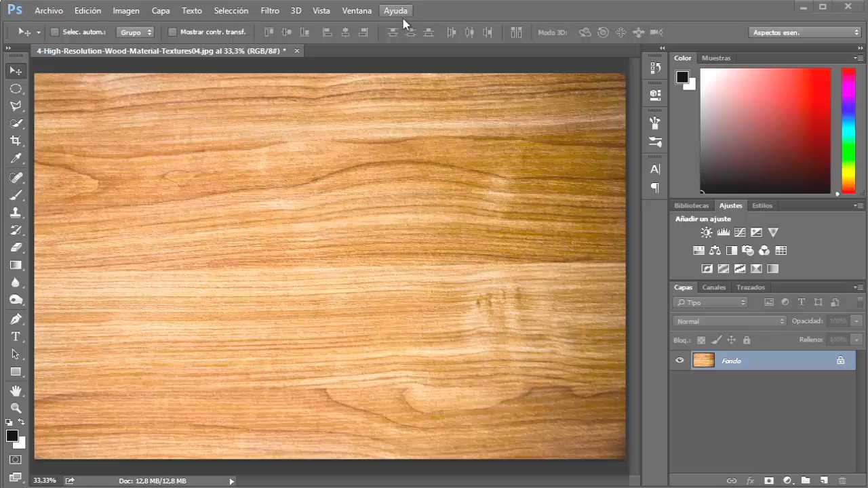Image resolution: width=868 pixels, height=488 pixels.
Task: Enable Mostrar contr. transf. checkbox
Action: click(x=172, y=32)
